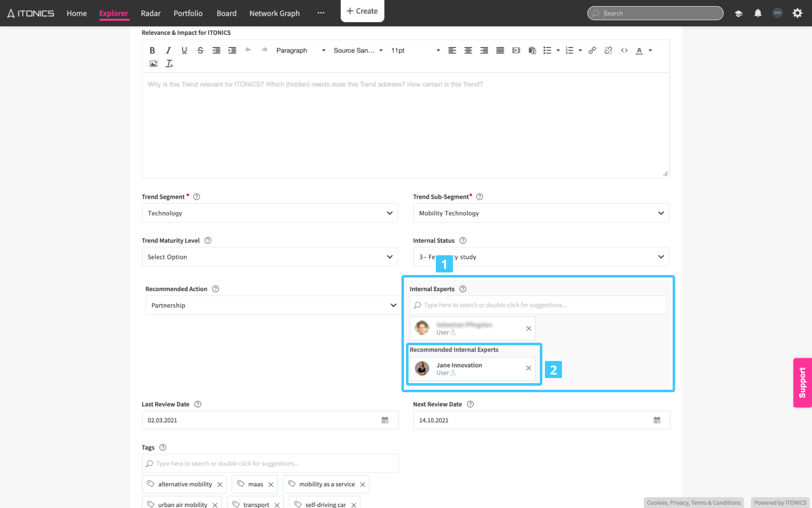Click the strikethrough icon
The image size is (812, 508).
pos(200,51)
